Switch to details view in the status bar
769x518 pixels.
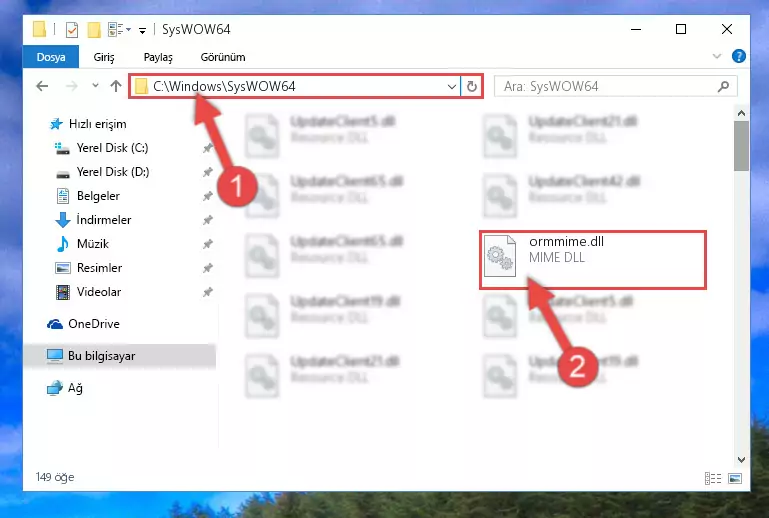[713, 478]
